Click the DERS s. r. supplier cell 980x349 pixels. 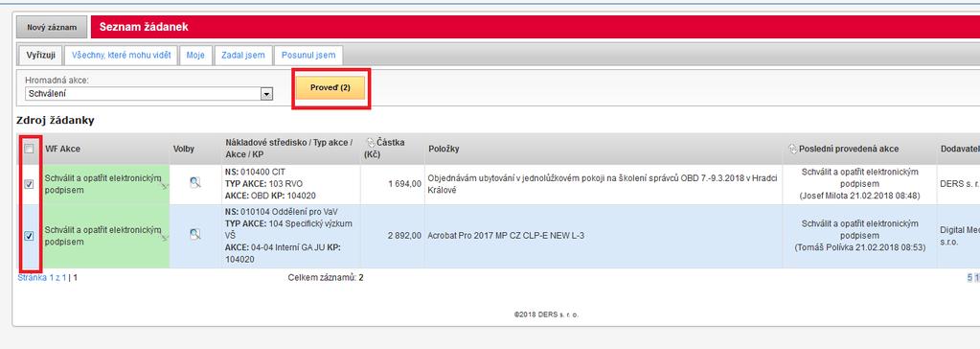pyautogui.click(x=959, y=184)
